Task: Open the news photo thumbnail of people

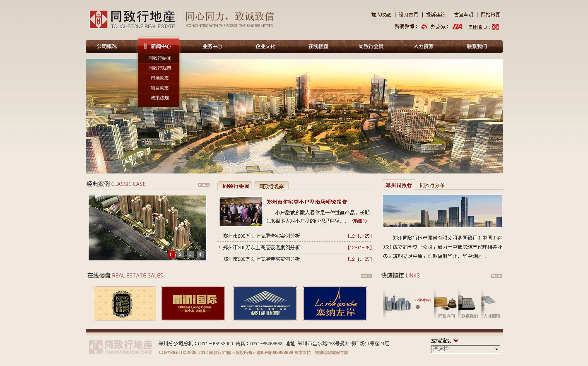Action: point(241,211)
